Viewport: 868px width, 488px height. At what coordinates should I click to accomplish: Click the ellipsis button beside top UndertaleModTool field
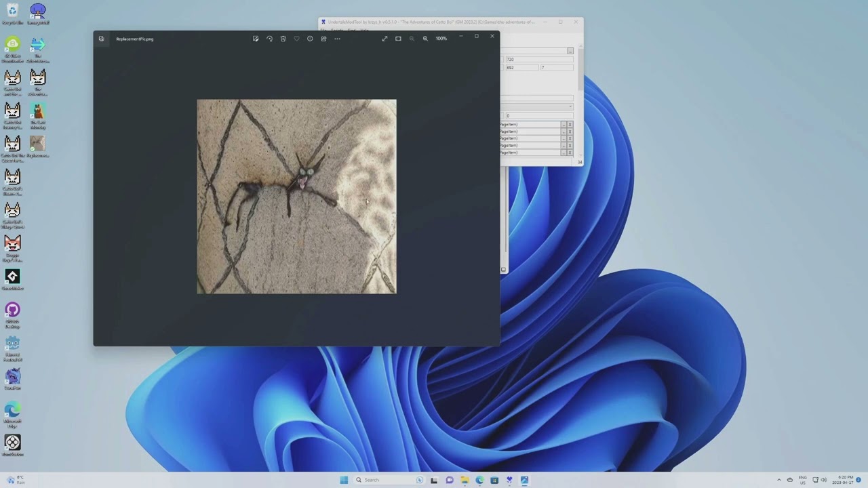(x=570, y=51)
